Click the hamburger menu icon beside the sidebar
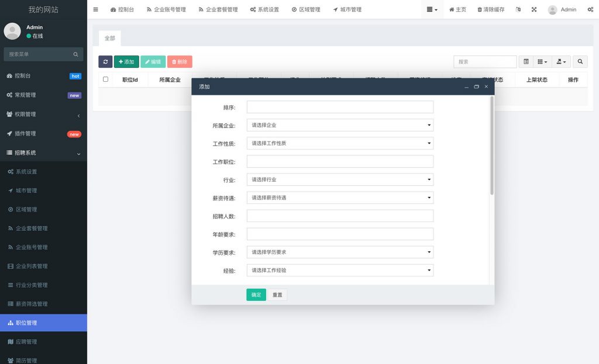 pos(95,9)
